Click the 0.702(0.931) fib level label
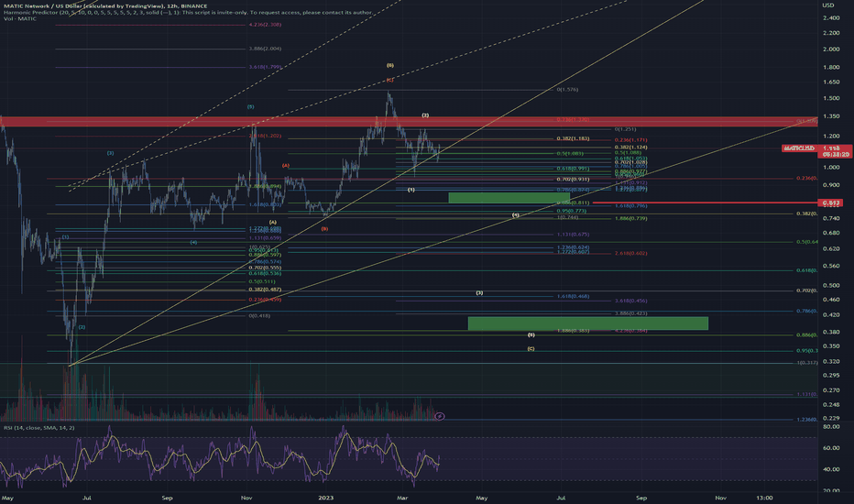 pos(573,180)
